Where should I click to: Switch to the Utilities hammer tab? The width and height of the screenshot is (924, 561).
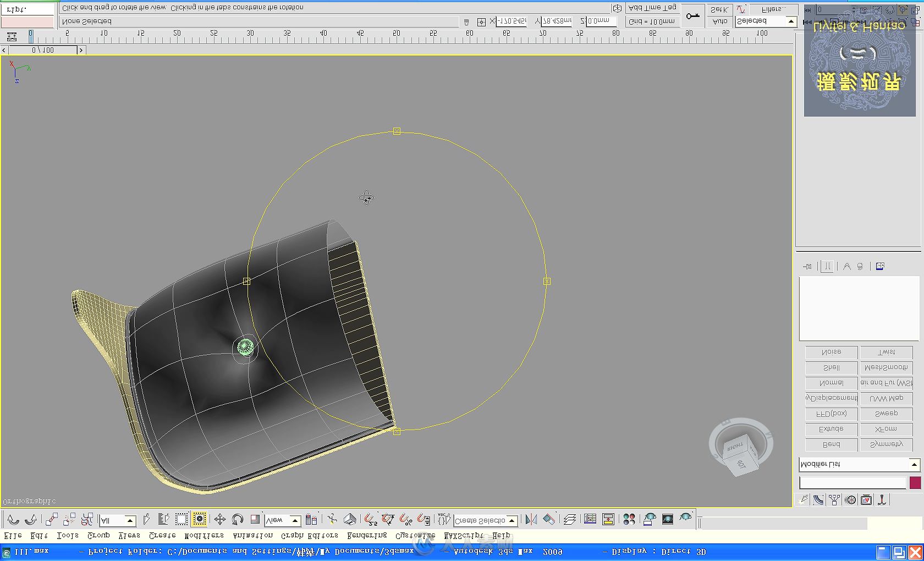882,500
